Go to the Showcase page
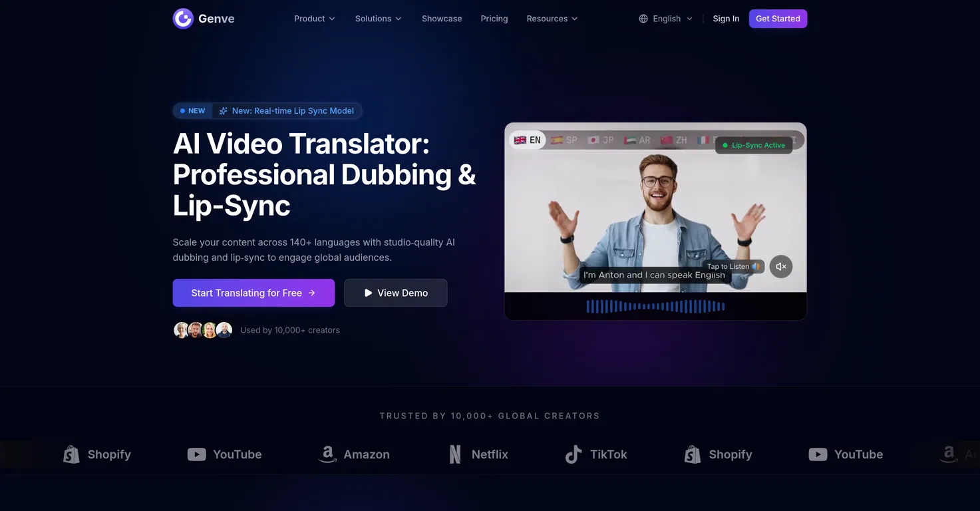The height and width of the screenshot is (511, 980). pos(442,19)
